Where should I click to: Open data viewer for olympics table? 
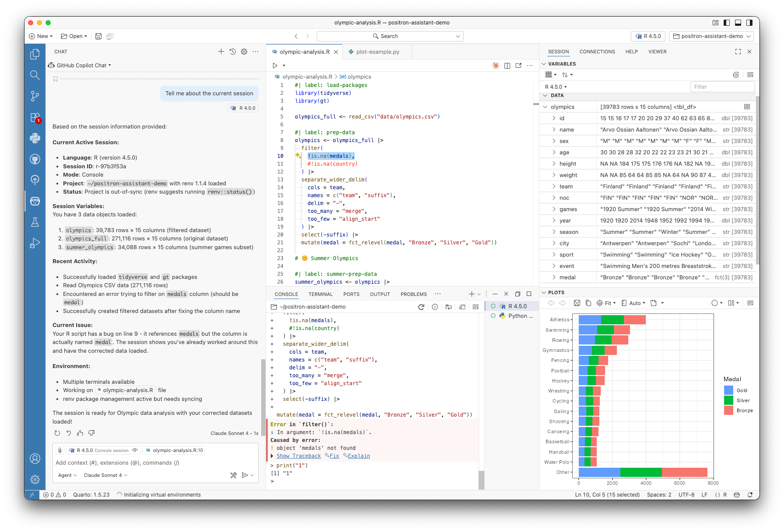point(747,107)
